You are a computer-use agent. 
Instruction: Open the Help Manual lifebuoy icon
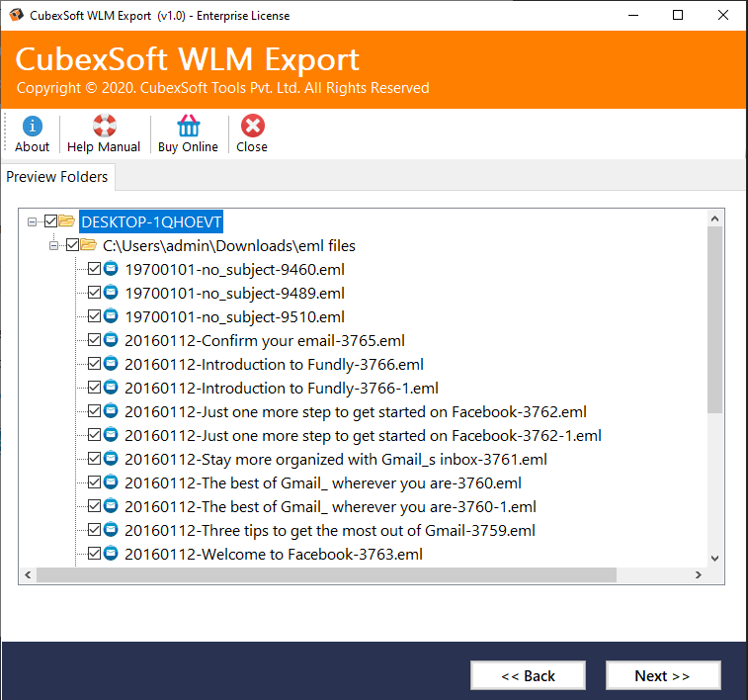tap(104, 127)
